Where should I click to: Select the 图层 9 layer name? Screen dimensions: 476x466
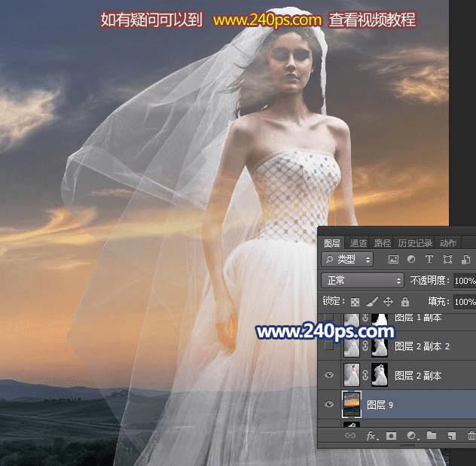(380, 405)
